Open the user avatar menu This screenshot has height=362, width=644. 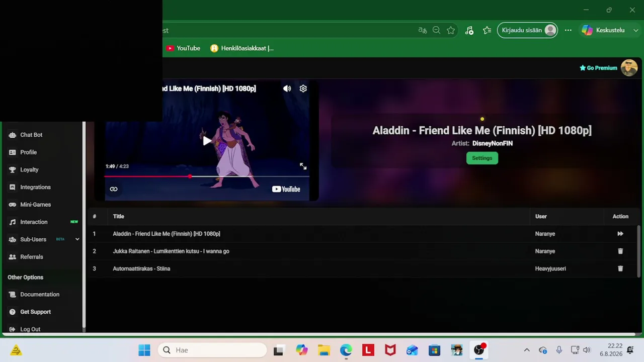click(629, 68)
